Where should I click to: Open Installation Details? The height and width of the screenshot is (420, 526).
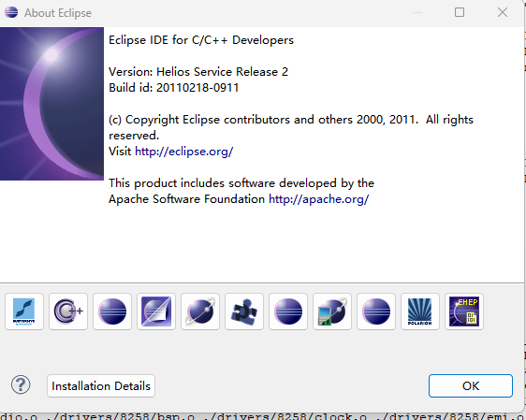pyautogui.click(x=101, y=385)
